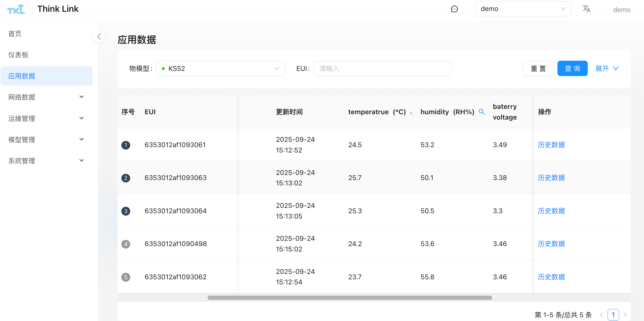This screenshot has width=644, height=321.
Task: Open the demo organization dropdown
Action: point(523,9)
